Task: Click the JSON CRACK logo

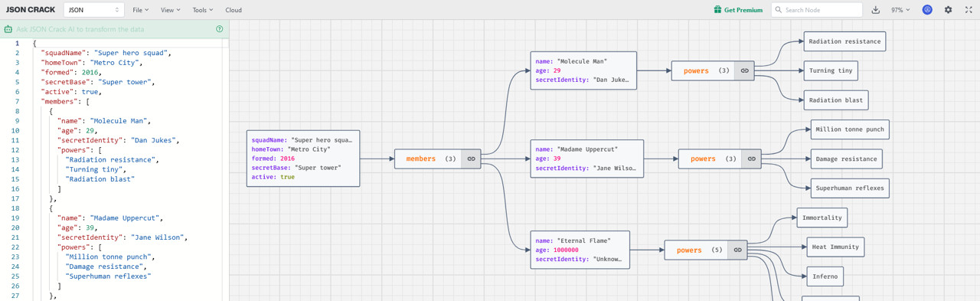Action: 31,10
